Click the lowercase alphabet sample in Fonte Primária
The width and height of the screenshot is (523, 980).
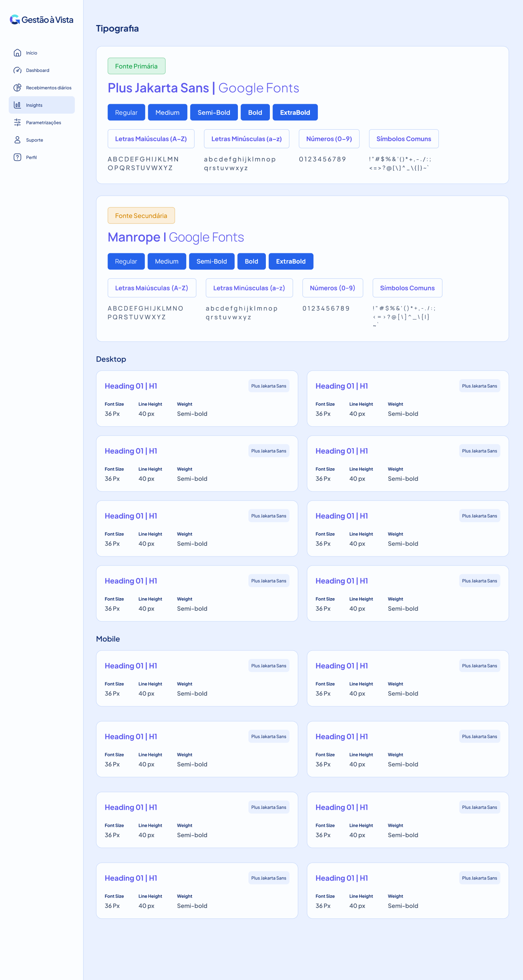pyautogui.click(x=240, y=164)
